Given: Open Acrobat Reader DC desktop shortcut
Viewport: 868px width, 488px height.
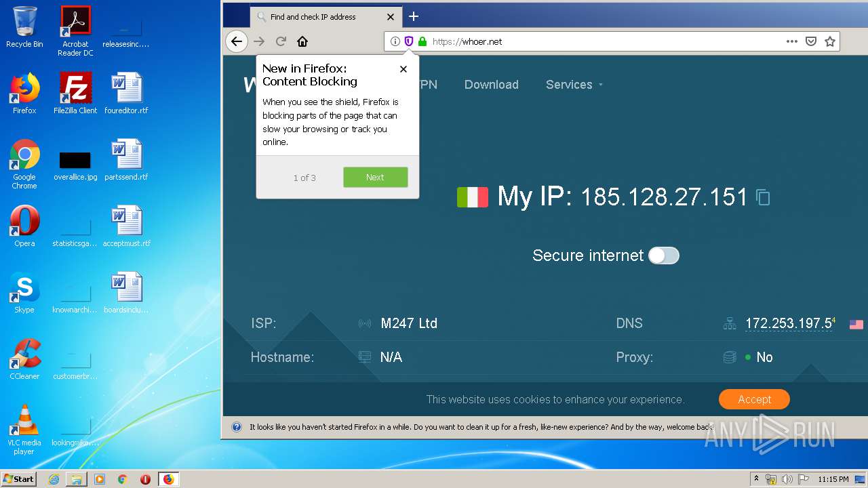Looking at the screenshot, I should click(x=75, y=30).
